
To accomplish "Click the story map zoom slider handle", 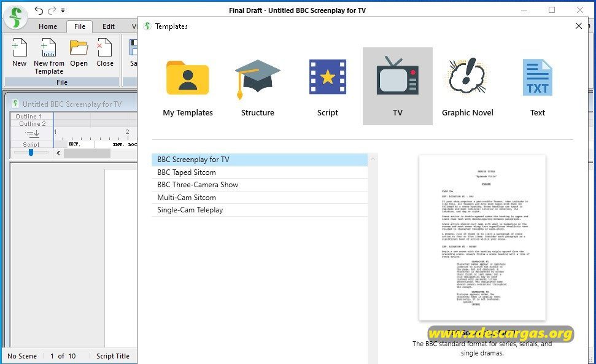I will click(31, 152).
